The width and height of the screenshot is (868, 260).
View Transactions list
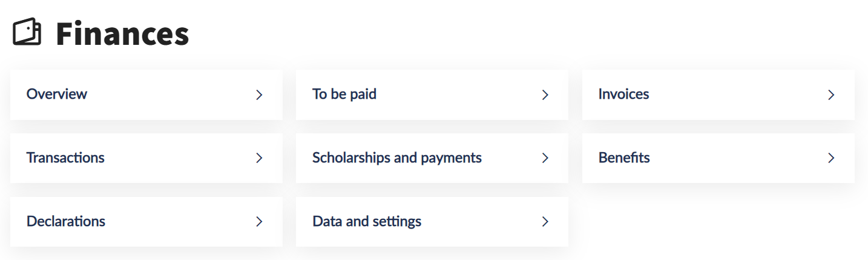[x=65, y=158]
